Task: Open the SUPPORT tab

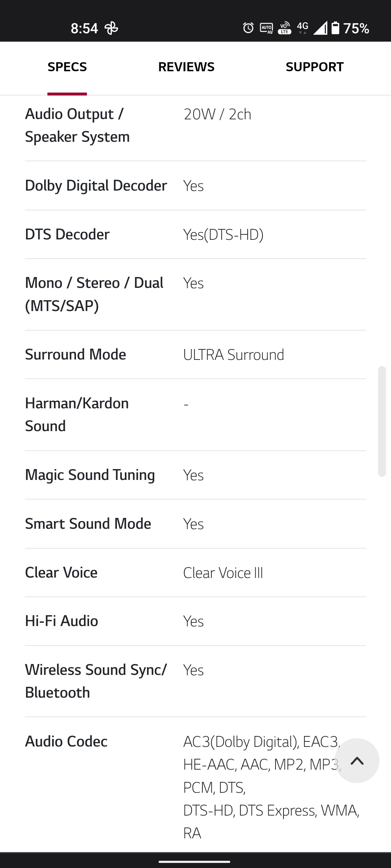Action: 315,67
